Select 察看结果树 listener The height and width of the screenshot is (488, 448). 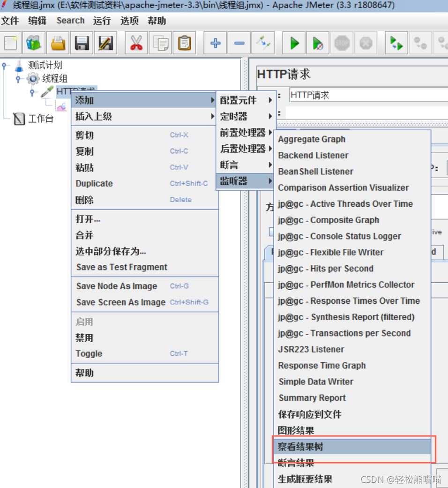[352, 447]
